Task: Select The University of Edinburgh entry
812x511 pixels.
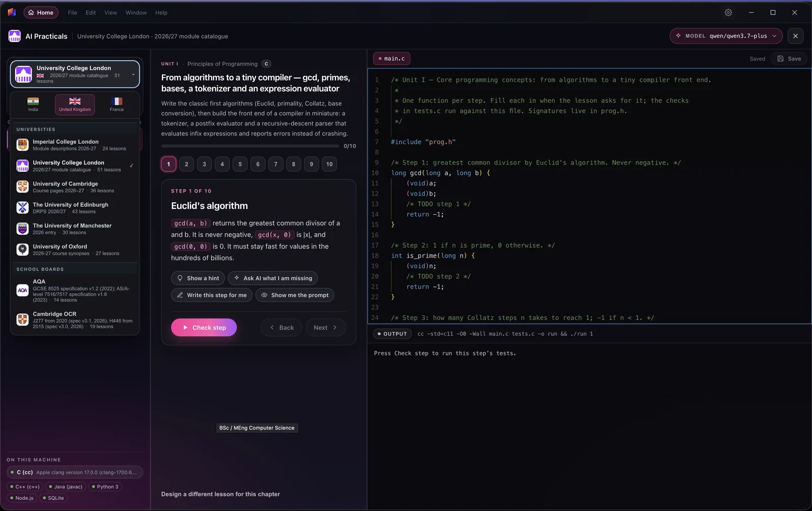Action: (75, 208)
